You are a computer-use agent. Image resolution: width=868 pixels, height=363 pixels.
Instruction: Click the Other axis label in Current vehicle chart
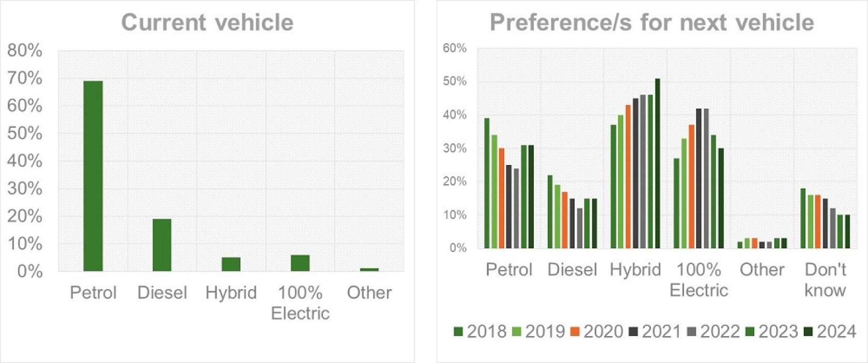(x=369, y=293)
